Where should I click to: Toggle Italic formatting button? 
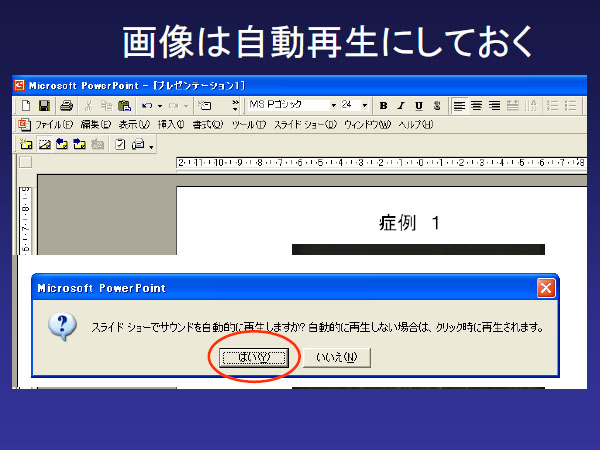401,105
